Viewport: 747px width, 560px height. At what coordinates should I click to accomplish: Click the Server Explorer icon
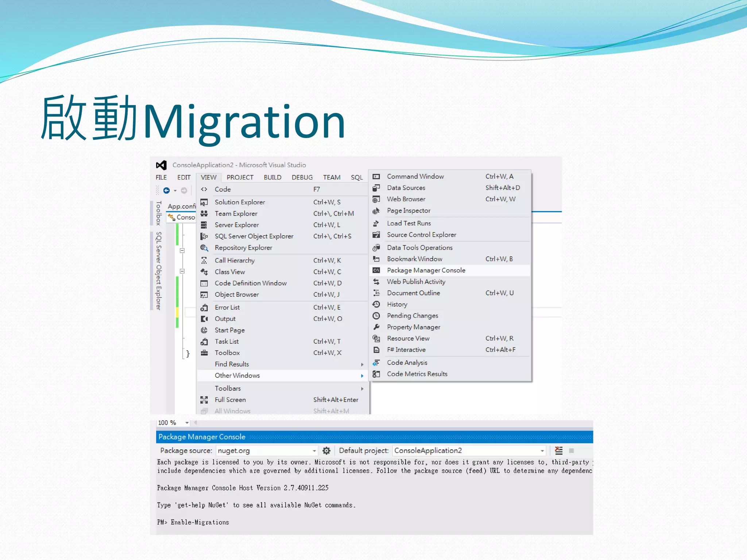204,225
